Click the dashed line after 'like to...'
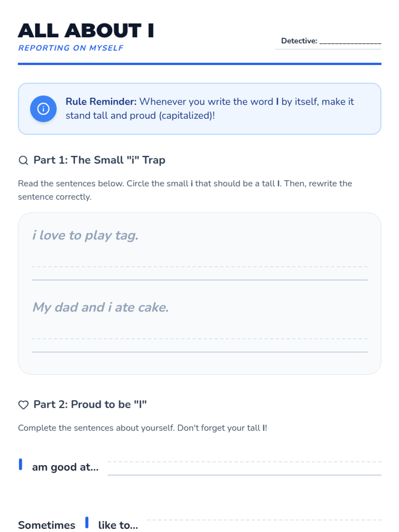 (264, 520)
